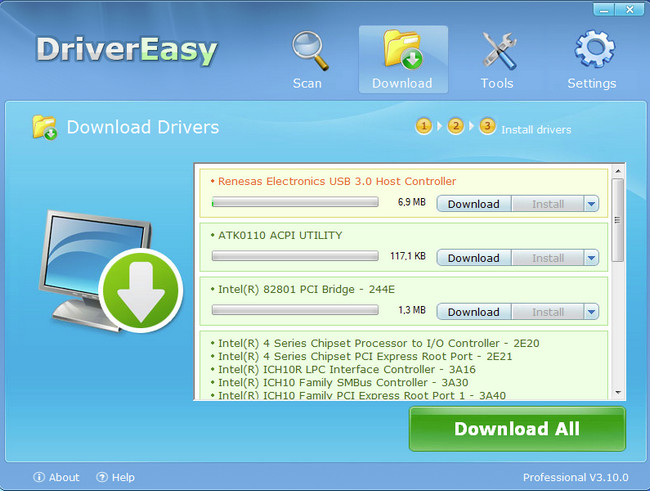Select the Renesas Electronics USB 3.0 Host Controller title
The height and width of the screenshot is (491, 650).
tap(337, 181)
